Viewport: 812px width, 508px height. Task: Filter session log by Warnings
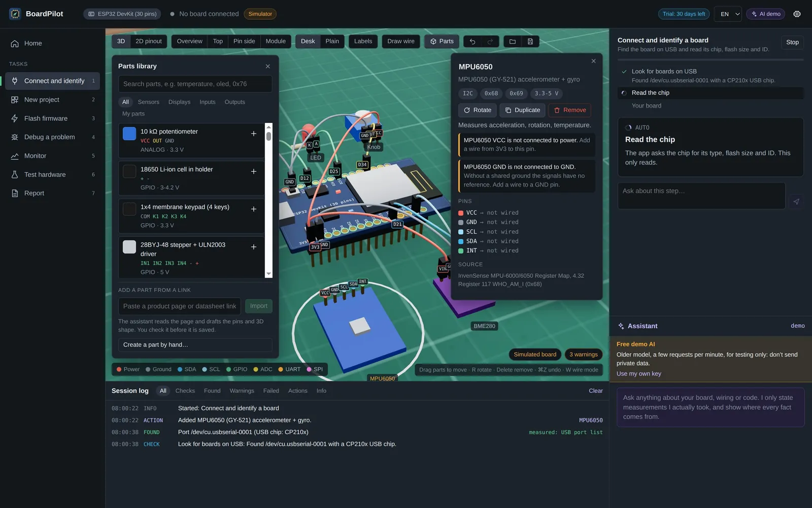242,391
